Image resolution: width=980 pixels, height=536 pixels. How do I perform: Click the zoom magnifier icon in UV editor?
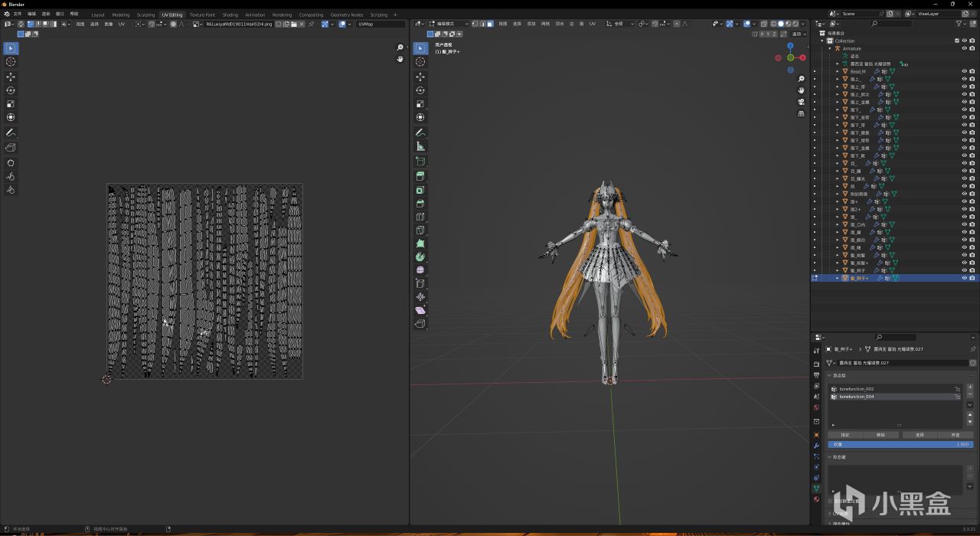click(400, 47)
